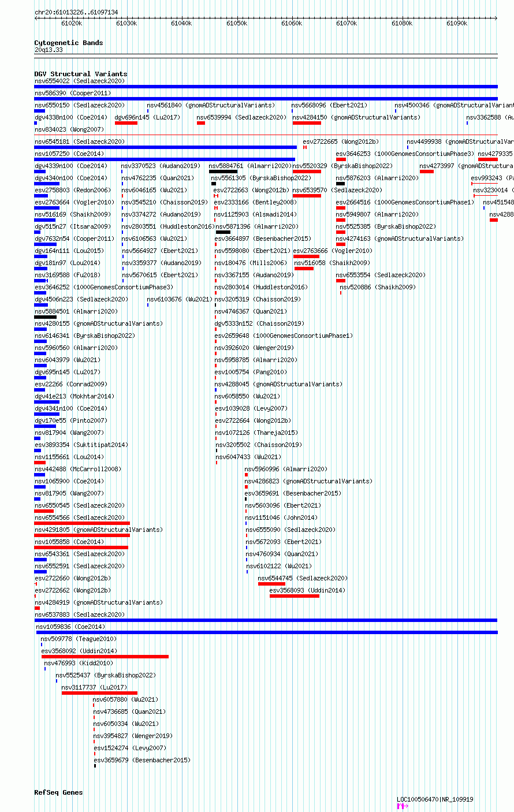Open variant nsv6554022 (Sedlazeck2020)

pyautogui.click(x=80, y=81)
